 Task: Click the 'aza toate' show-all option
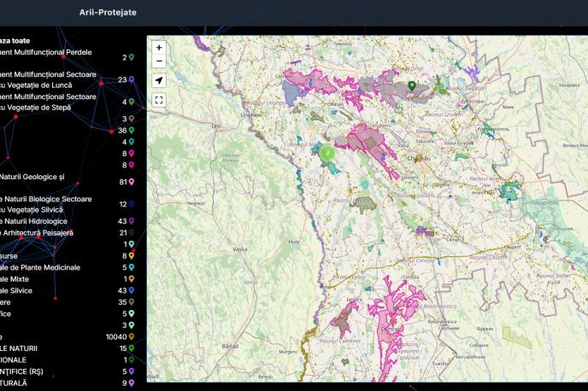click(15, 41)
